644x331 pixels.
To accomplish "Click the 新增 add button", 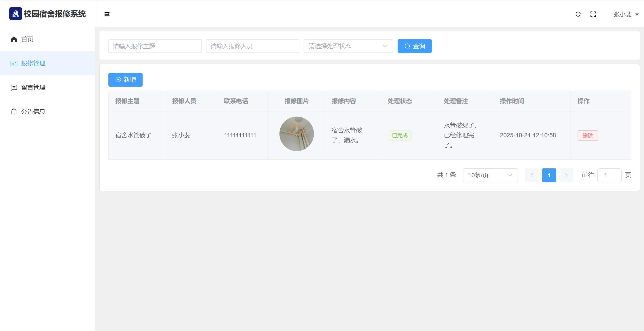I will point(125,80).
